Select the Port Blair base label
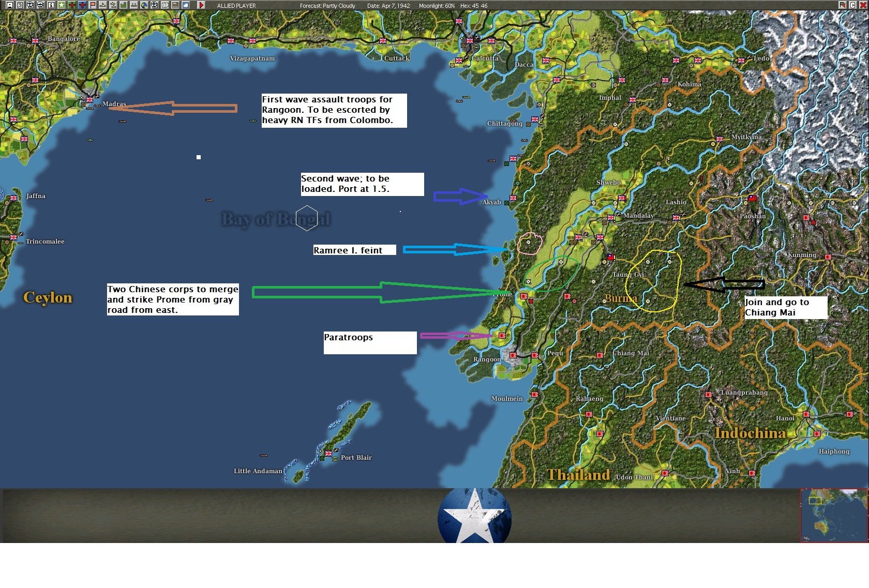Viewport: 869px width, 588px height. tap(356, 458)
